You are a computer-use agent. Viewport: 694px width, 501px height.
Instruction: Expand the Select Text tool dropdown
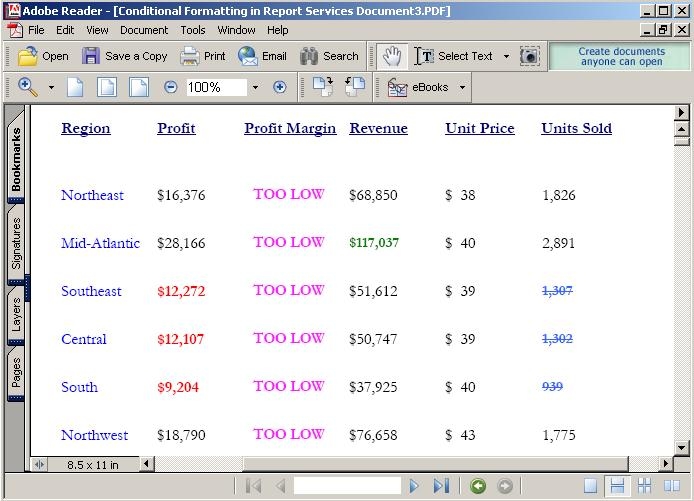point(506,57)
